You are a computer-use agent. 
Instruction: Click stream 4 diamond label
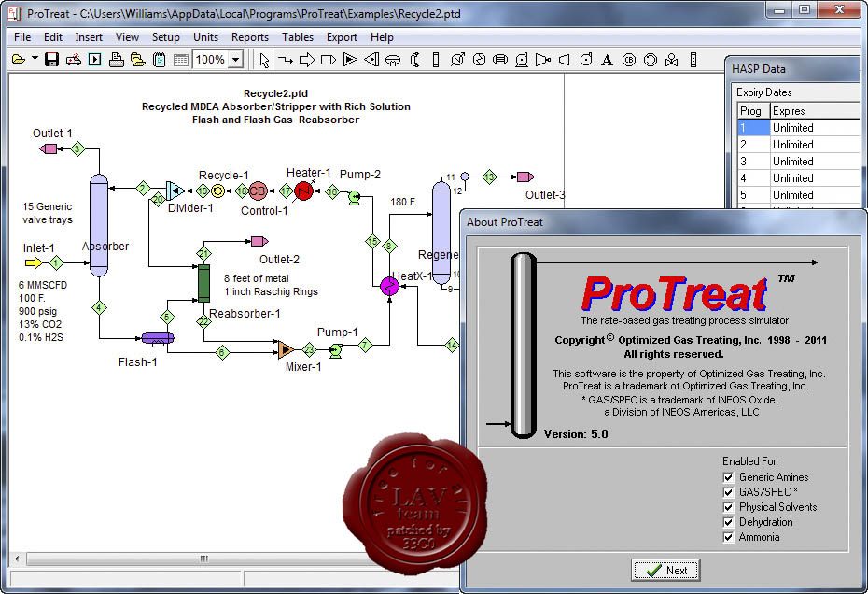[x=99, y=308]
